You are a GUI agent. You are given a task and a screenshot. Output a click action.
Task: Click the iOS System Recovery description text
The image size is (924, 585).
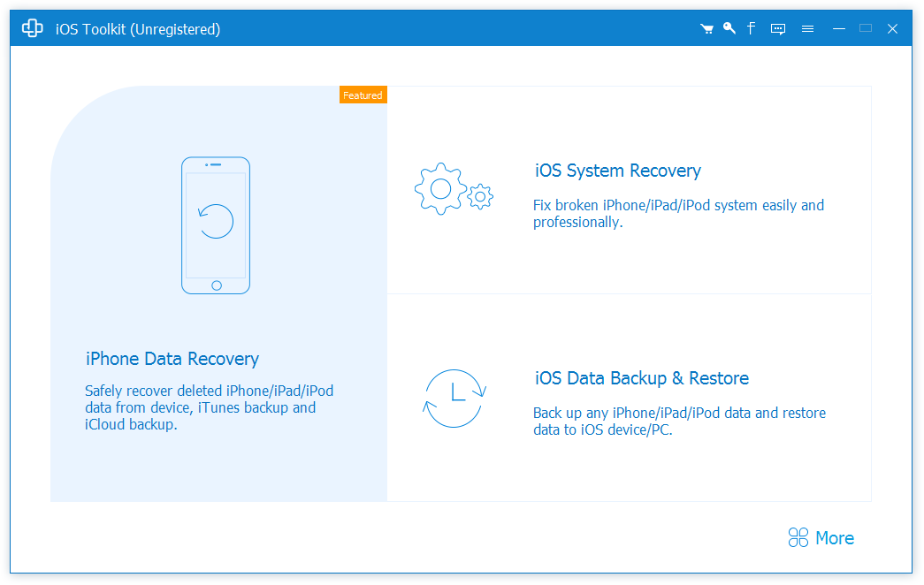678,213
